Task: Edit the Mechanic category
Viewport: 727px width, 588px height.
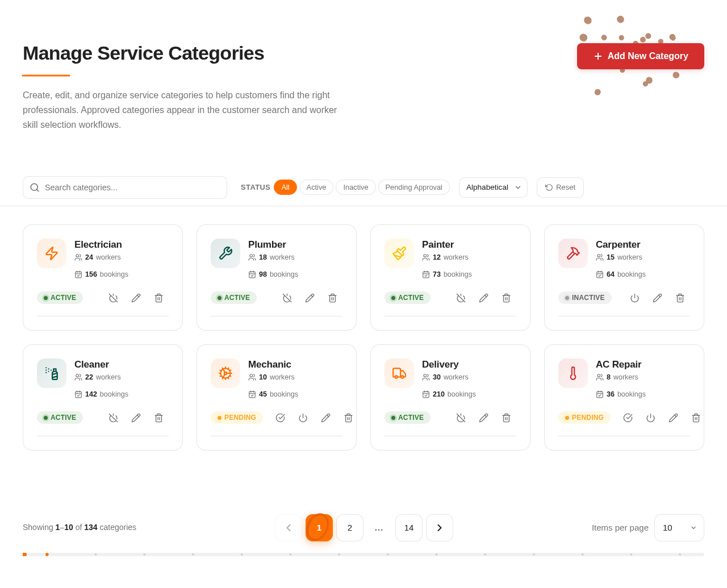Action: pos(326,418)
